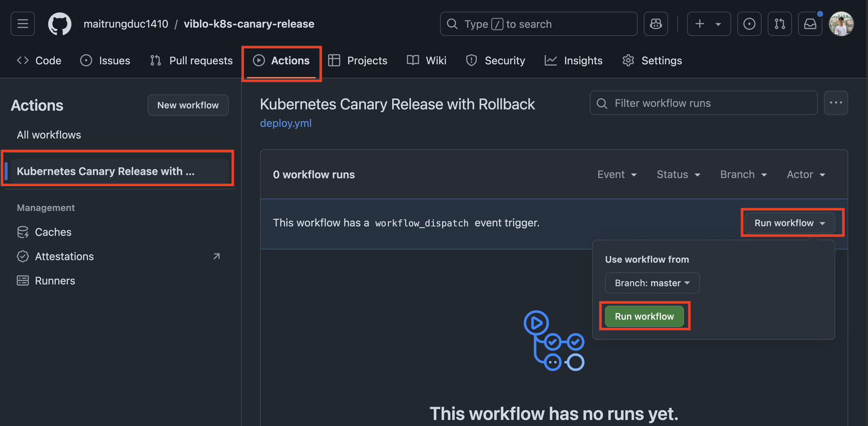Click the user profile avatar
This screenshot has width=868, height=426.
pos(841,24)
